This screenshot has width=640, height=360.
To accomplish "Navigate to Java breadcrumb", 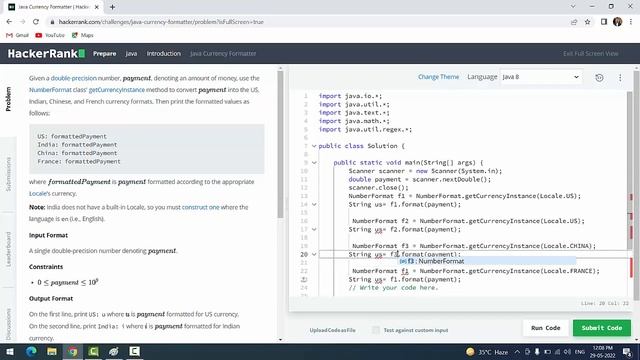I will pyautogui.click(x=131, y=53).
